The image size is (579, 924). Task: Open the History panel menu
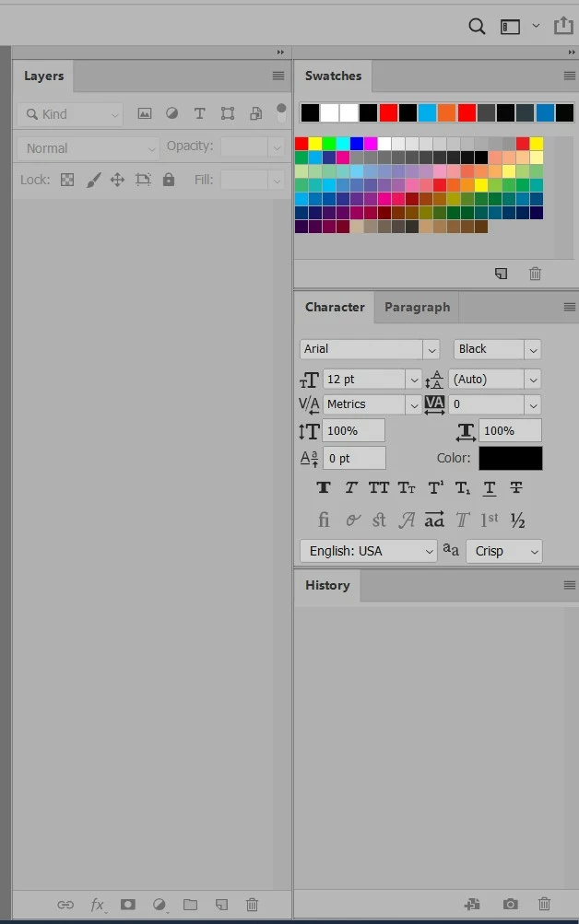point(570,585)
